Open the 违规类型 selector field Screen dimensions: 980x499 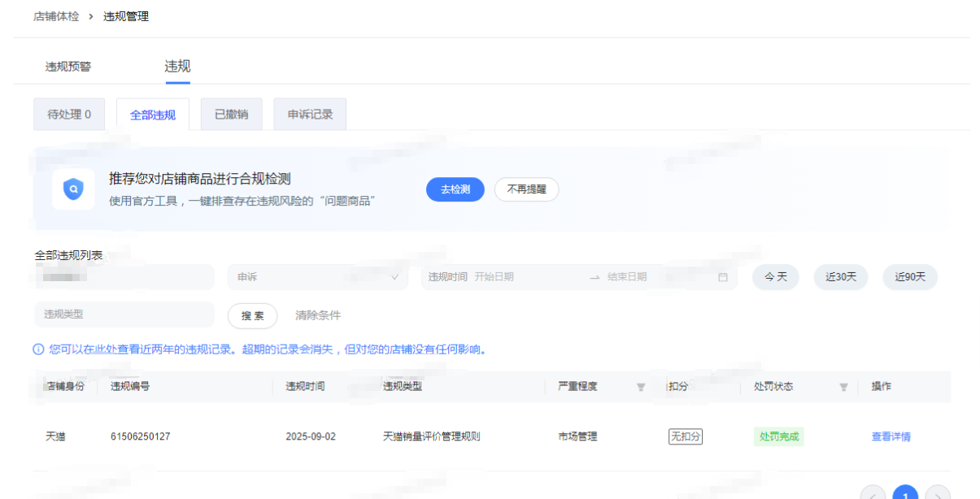point(124,315)
